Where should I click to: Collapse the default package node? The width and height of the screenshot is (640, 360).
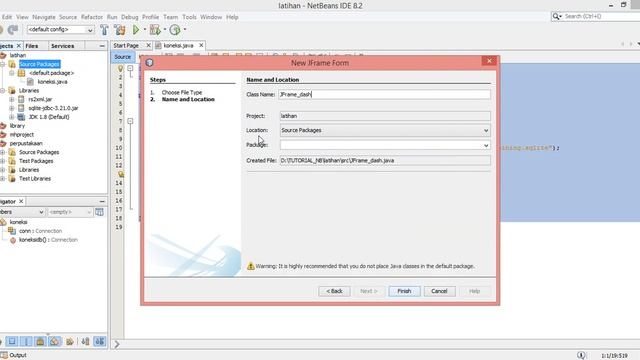click(11, 73)
